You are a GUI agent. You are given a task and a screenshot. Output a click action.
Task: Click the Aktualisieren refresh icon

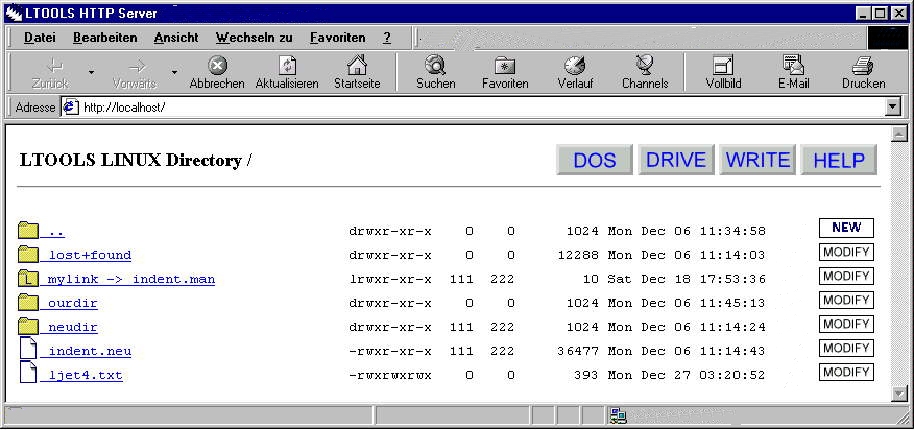(x=287, y=66)
